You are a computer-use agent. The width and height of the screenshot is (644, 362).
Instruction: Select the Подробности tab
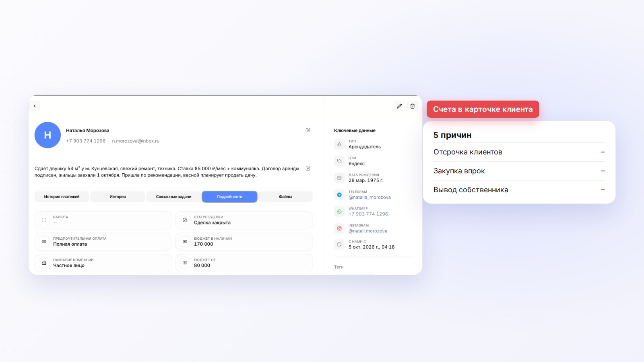point(229,197)
